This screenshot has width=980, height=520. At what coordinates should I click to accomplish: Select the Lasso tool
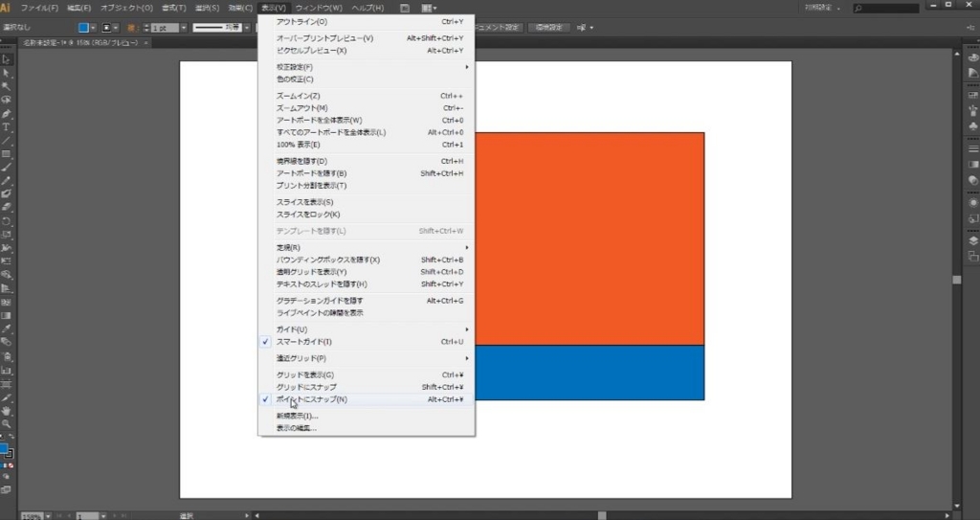click(x=7, y=101)
